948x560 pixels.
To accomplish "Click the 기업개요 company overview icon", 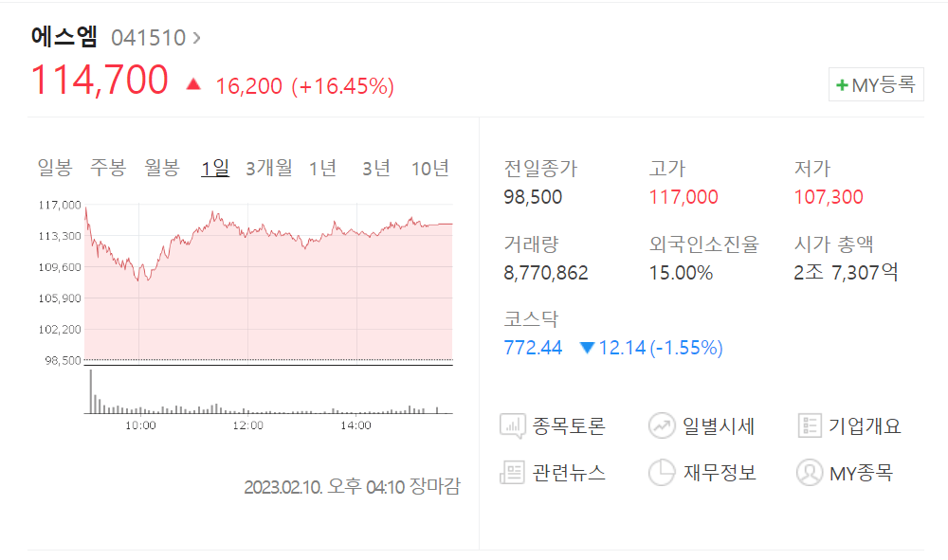I will coord(810,426).
